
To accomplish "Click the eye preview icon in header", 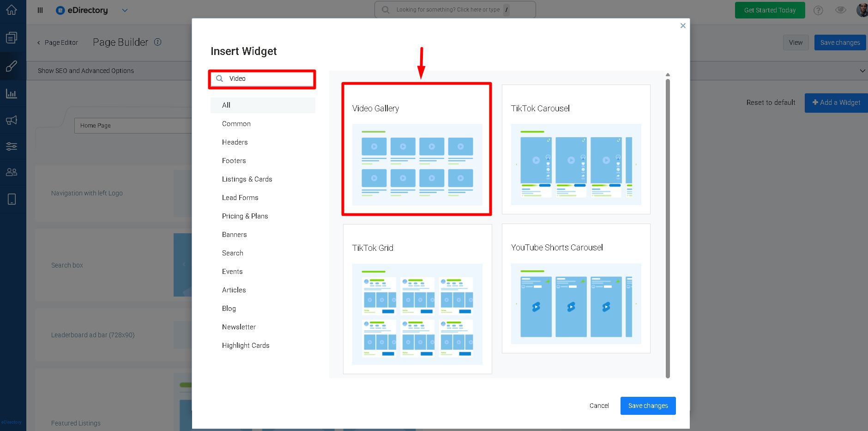I will 841,10.
